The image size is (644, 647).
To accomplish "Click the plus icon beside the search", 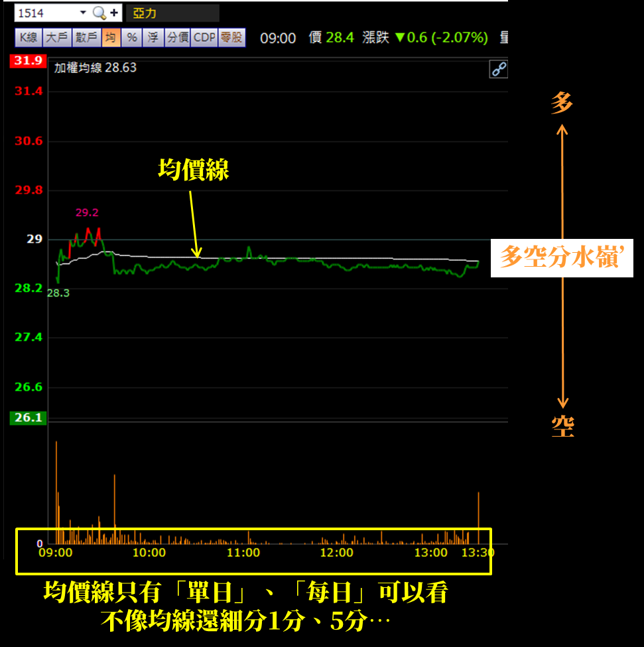I will [x=114, y=13].
